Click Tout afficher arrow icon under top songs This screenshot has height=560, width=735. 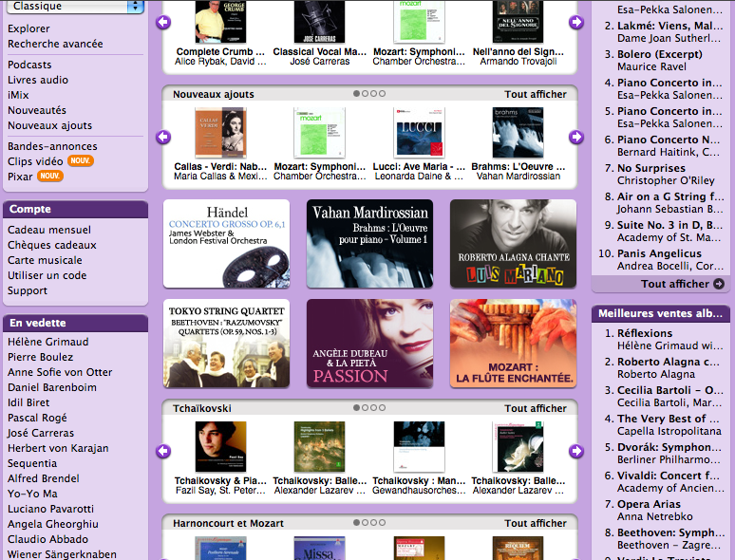719,284
